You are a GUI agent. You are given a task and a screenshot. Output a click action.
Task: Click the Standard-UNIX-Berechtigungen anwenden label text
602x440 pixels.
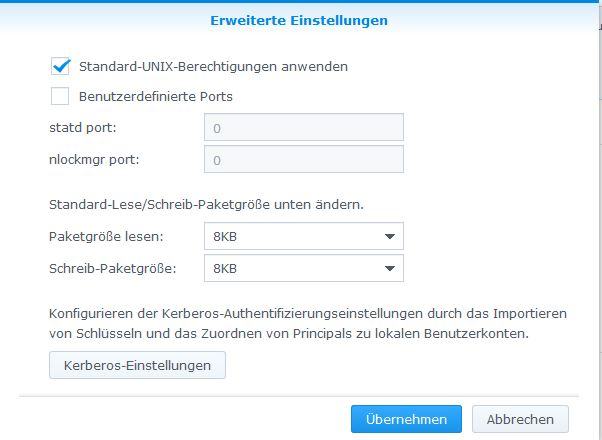[213, 67]
